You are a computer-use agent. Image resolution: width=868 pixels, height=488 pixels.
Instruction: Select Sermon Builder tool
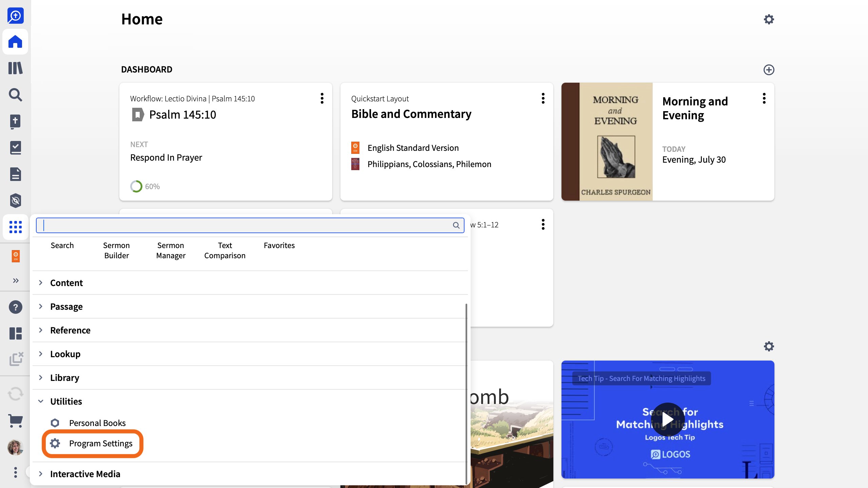click(x=116, y=250)
